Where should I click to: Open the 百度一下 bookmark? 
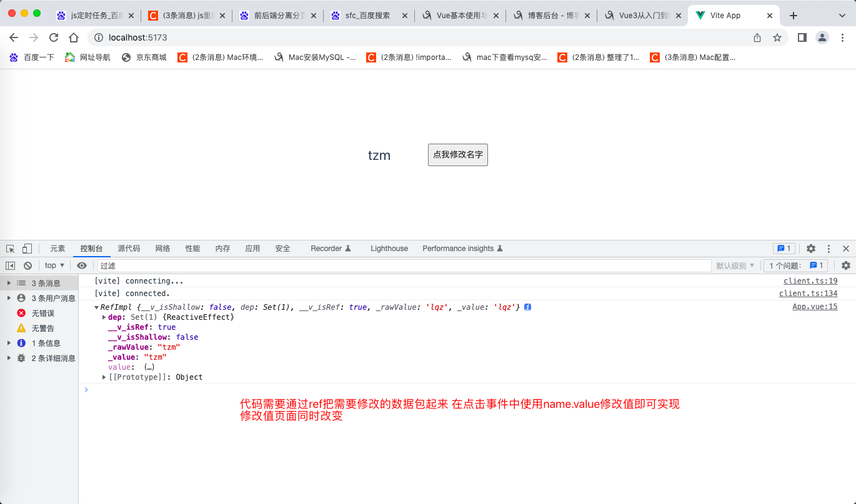click(32, 57)
